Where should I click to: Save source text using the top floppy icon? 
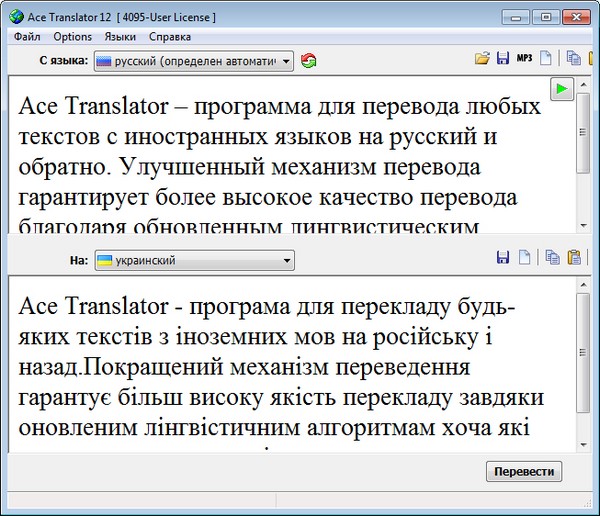[502, 60]
